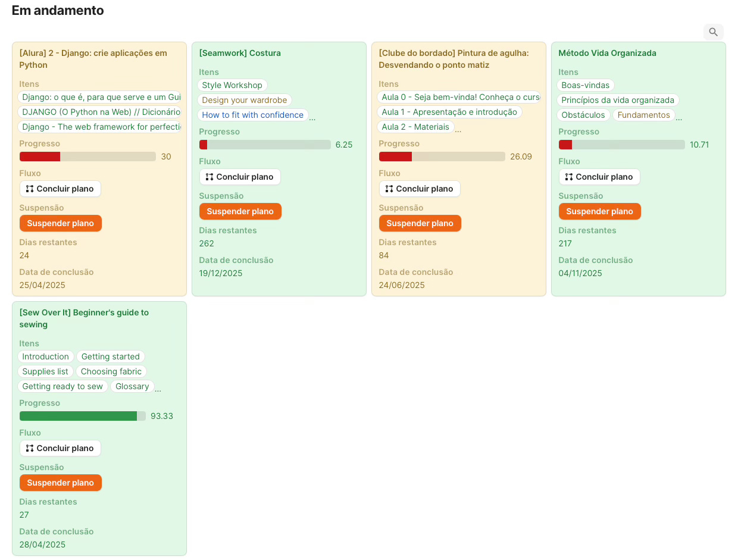
Task: Open the 'Fundamentos' item tag
Action: click(644, 115)
